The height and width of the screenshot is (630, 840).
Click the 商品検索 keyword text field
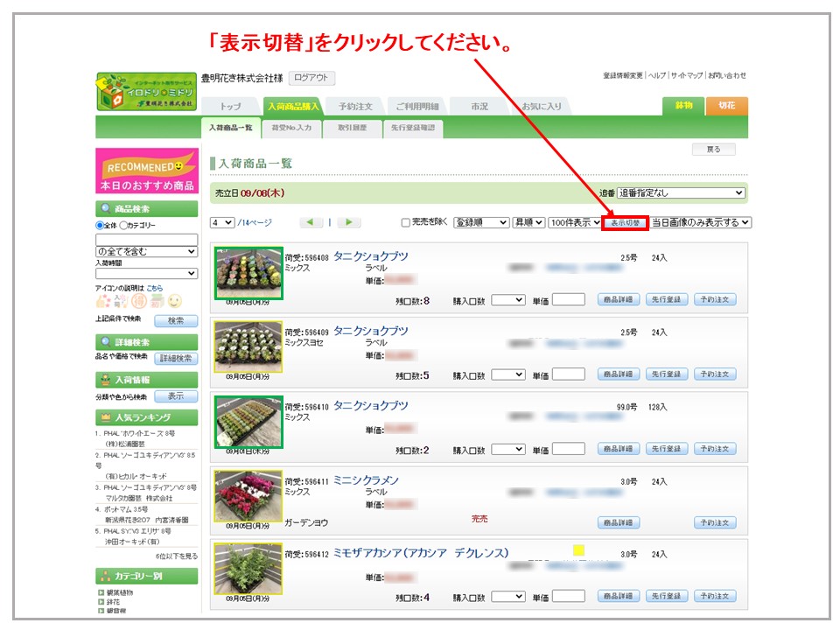(x=146, y=239)
